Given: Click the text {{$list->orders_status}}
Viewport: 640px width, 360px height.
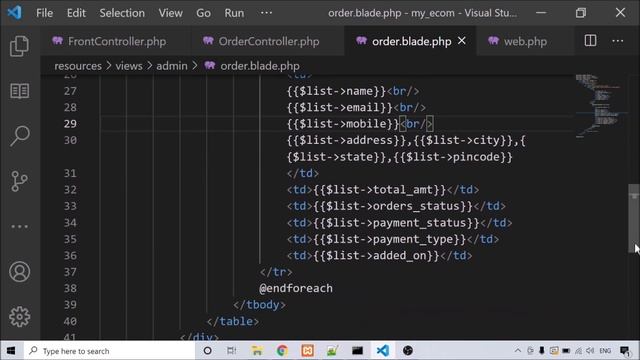Looking at the screenshot, I should [393, 206].
